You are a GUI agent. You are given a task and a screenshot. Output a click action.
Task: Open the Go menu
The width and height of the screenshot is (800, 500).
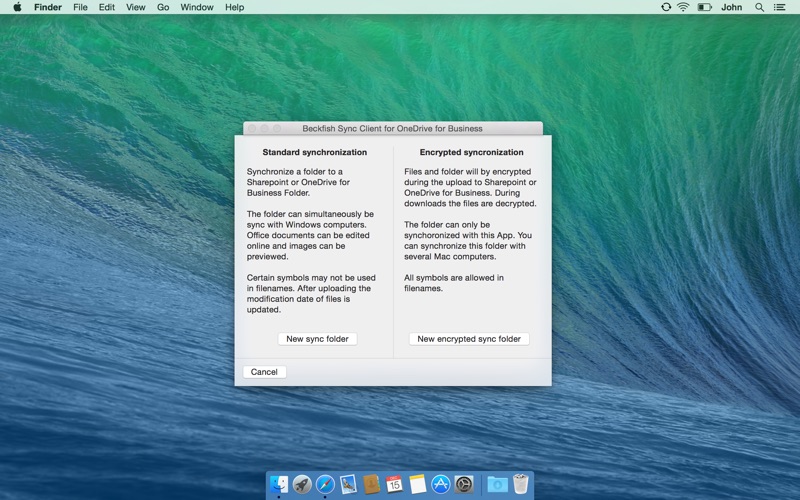[163, 7]
